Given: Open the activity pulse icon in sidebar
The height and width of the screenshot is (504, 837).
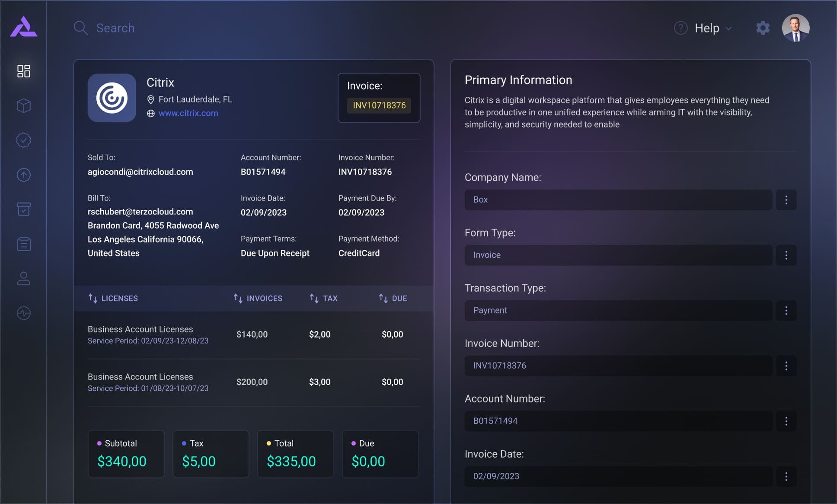Looking at the screenshot, I should tap(23, 313).
